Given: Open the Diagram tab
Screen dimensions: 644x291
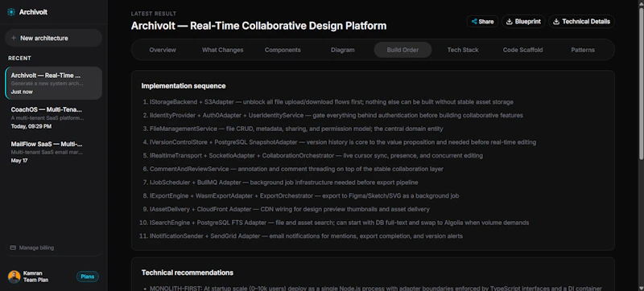Looking at the screenshot, I should click(343, 50).
